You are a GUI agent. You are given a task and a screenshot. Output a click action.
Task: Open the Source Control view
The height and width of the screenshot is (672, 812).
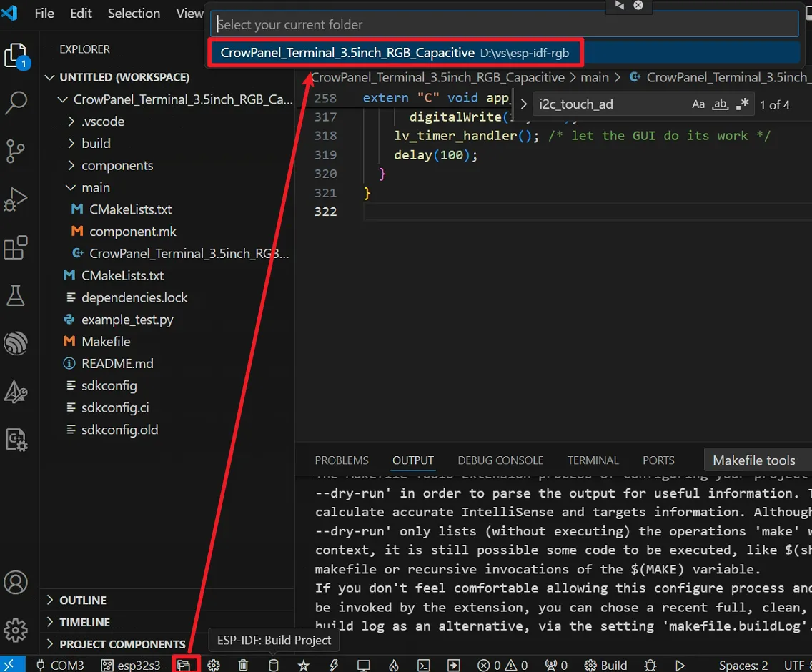pos(16,151)
